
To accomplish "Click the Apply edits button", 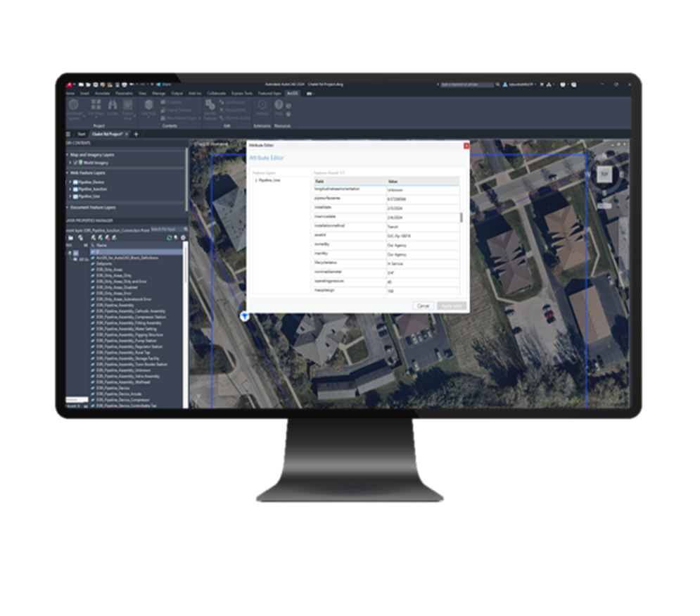I will coord(450,306).
